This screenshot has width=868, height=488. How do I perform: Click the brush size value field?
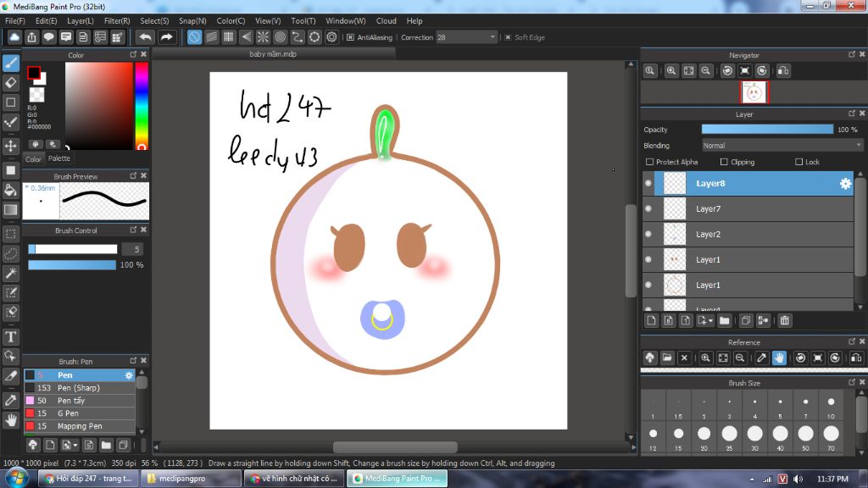(x=133, y=249)
